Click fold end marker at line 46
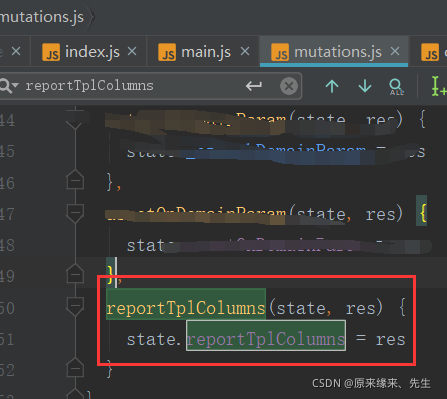Image resolution: width=447 pixels, height=399 pixels. [75, 180]
